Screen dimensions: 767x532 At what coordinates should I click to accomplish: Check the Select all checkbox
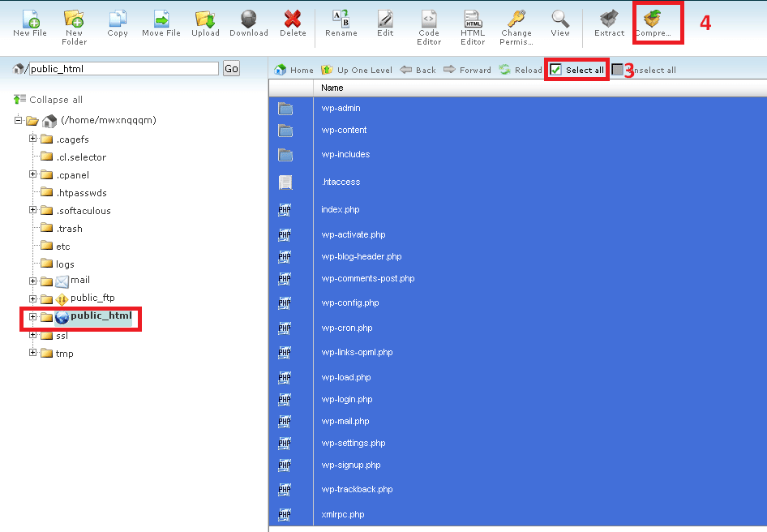point(556,71)
